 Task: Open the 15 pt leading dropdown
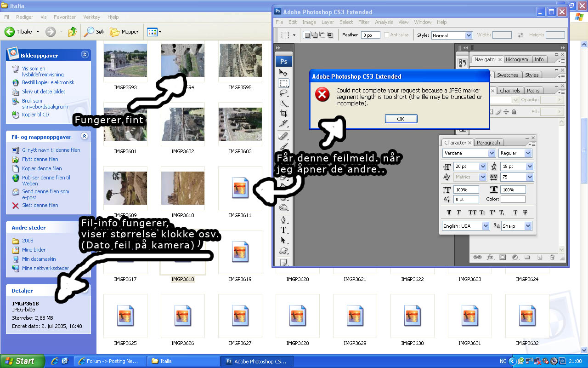517,167
